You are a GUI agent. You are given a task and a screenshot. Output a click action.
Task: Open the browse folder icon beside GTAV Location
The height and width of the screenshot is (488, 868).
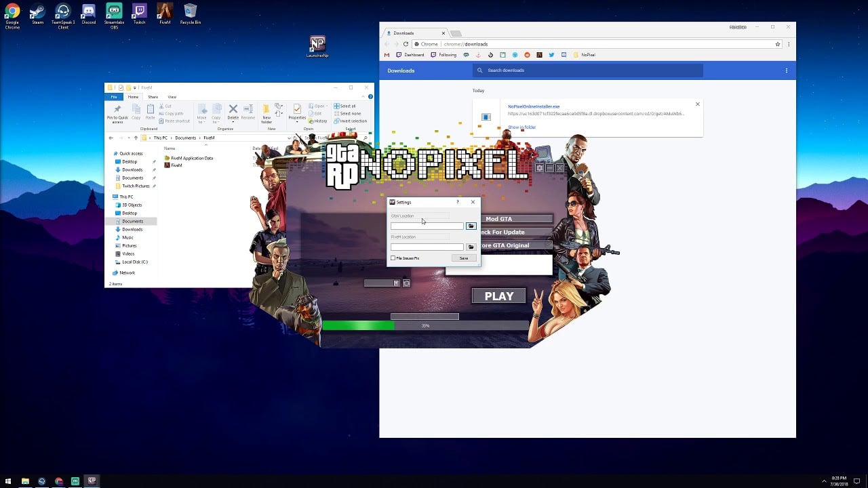tap(471, 226)
